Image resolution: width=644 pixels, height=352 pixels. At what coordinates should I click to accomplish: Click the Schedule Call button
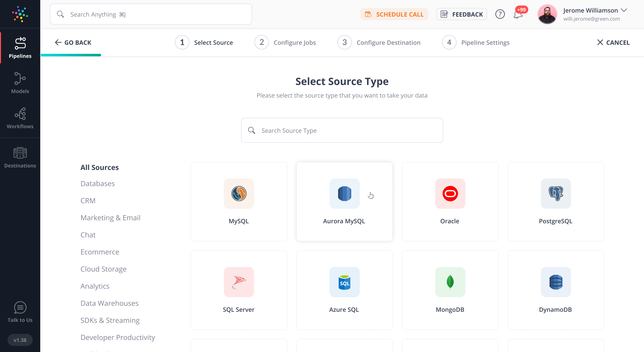pos(394,14)
